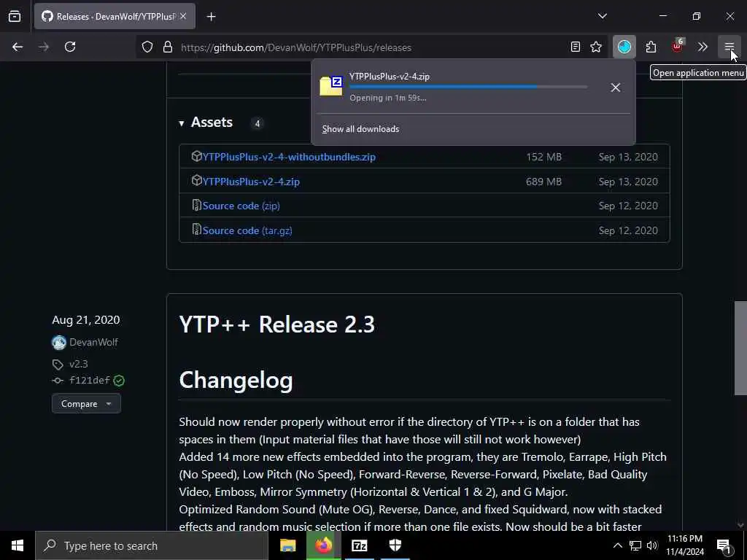The height and width of the screenshot is (560, 747).
Task: Click the forward navigation arrow
Action: point(43,47)
